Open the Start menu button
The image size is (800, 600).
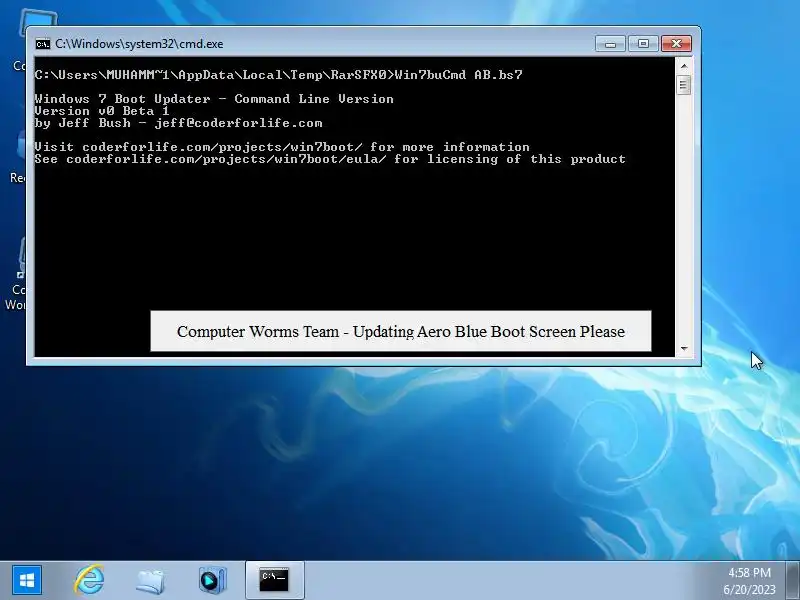[x=27, y=580]
